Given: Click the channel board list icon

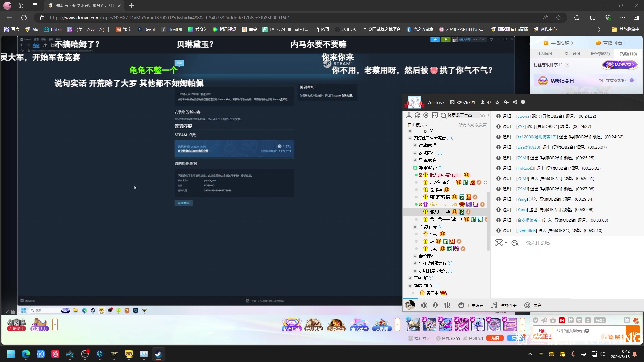Looking at the screenshot, I should [x=435, y=115].
